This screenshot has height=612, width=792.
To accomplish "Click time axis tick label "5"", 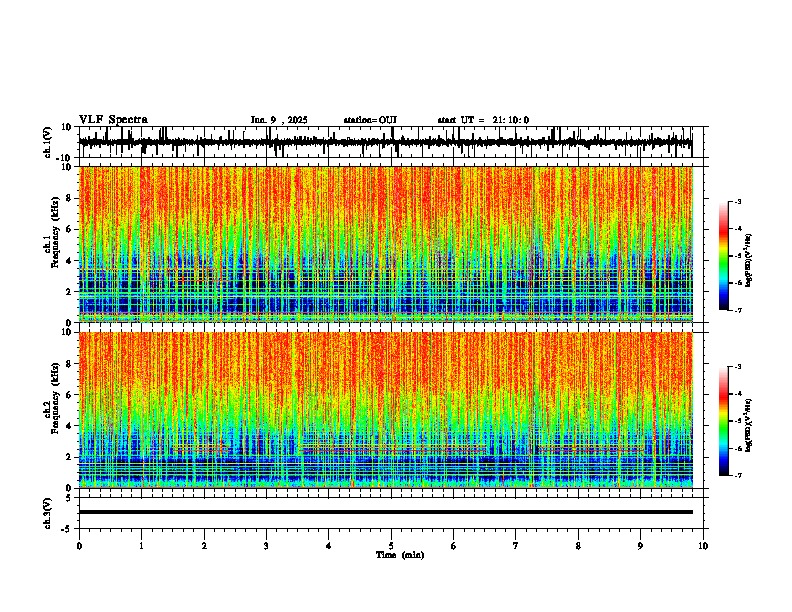I will coord(391,546).
